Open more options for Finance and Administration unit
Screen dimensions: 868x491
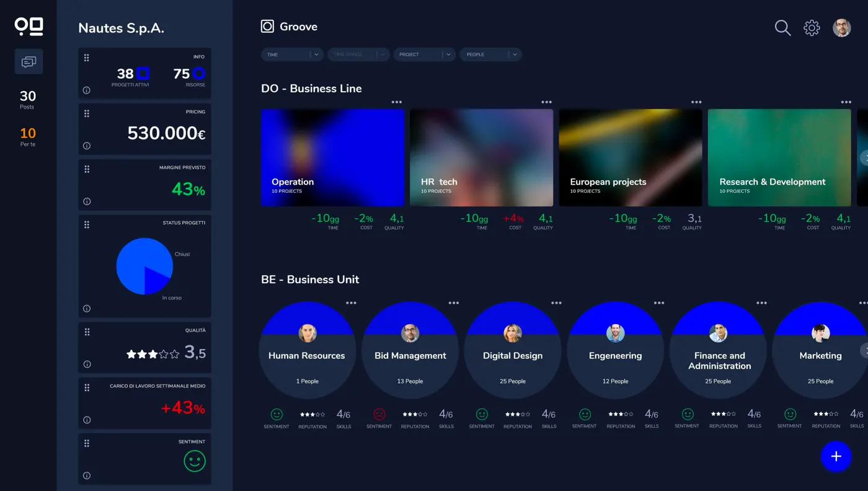tap(761, 303)
